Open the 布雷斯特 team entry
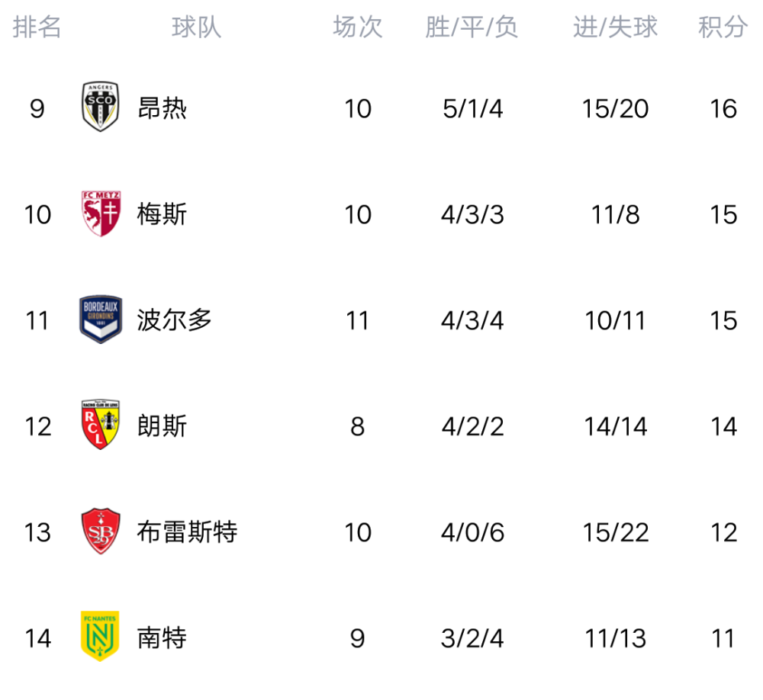763x700 pixels. [188, 531]
